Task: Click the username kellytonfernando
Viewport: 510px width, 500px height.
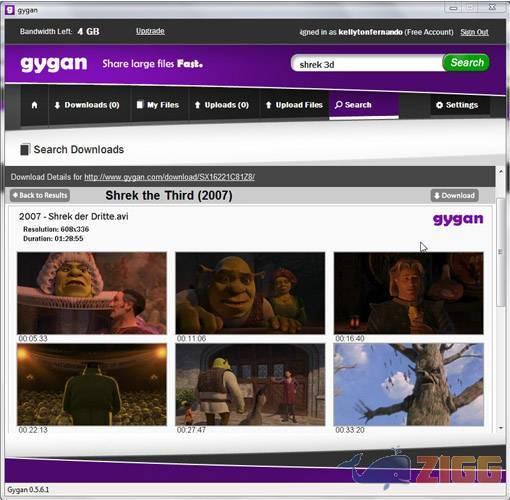Action: pyautogui.click(x=370, y=32)
